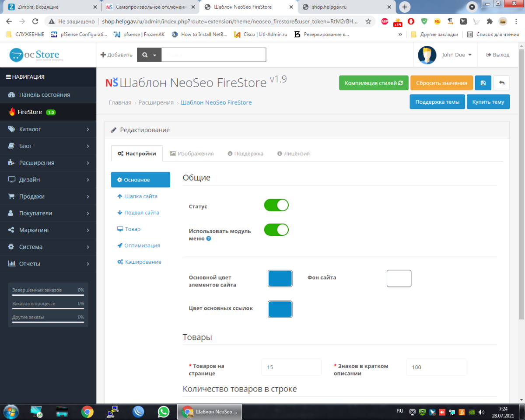Select the 'Кэширование' settings section
The image size is (525, 420).
(140, 262)
